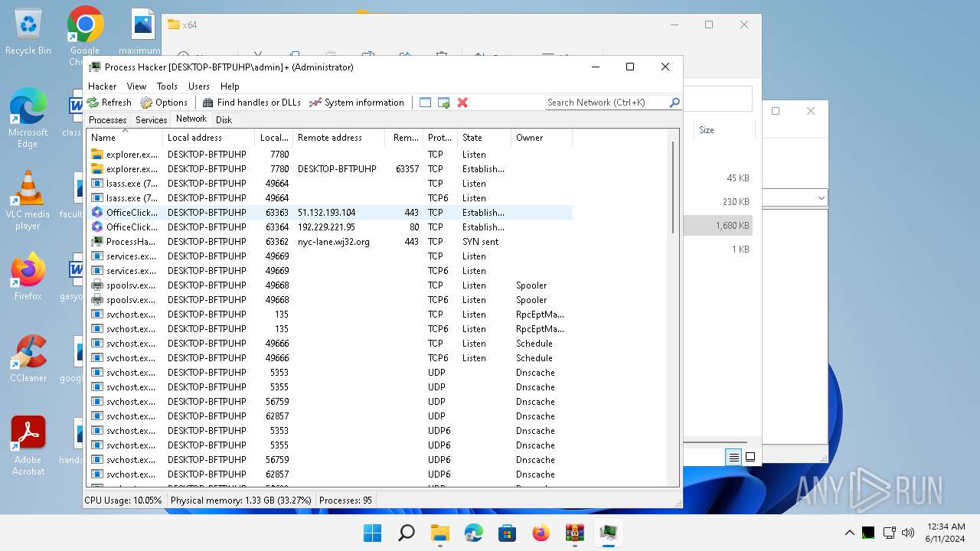Select the explorer.exe row with Listen state
This screenshot has height=551, width=980.
(x=330, y=155)
